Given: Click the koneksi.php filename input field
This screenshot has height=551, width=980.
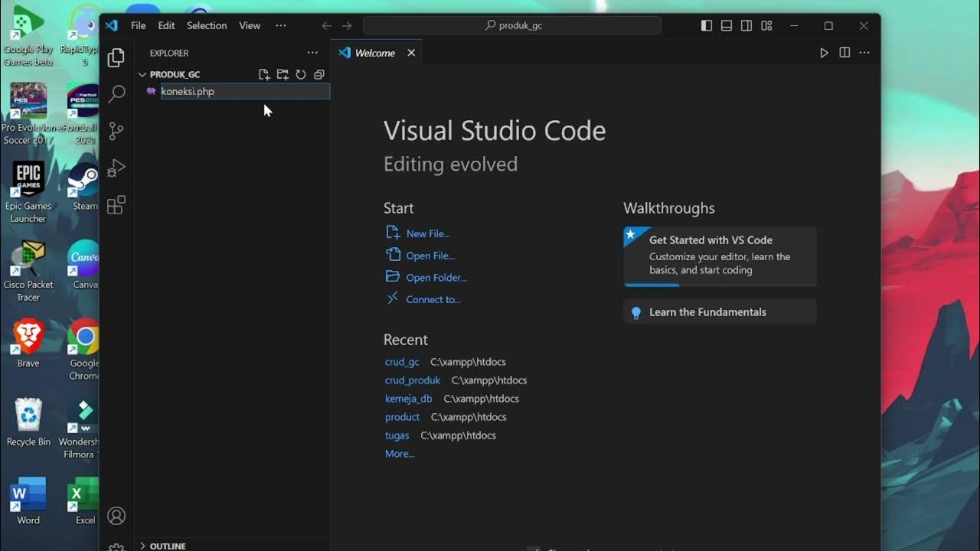Looking at the screenshot, I should click(x=244, y=91).
